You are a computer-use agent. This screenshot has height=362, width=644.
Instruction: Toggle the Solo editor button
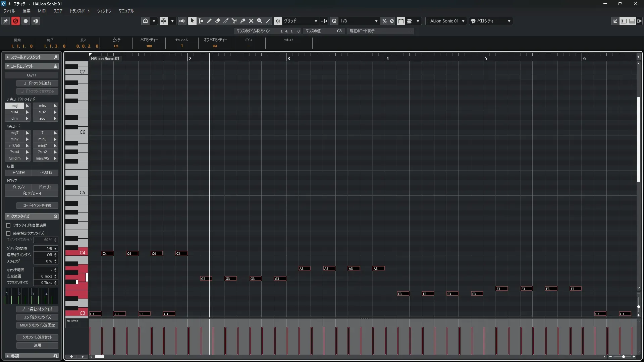coord(15,21)
